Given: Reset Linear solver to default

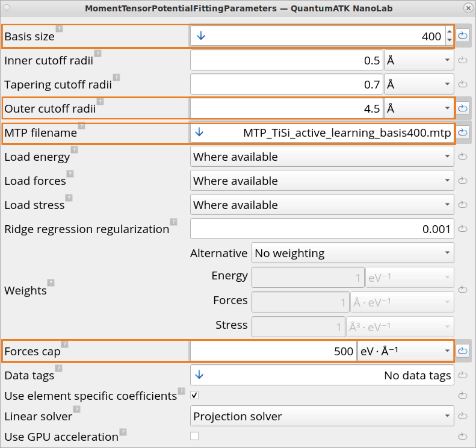Looking at the screenshot, I should [x=463, y=416].
